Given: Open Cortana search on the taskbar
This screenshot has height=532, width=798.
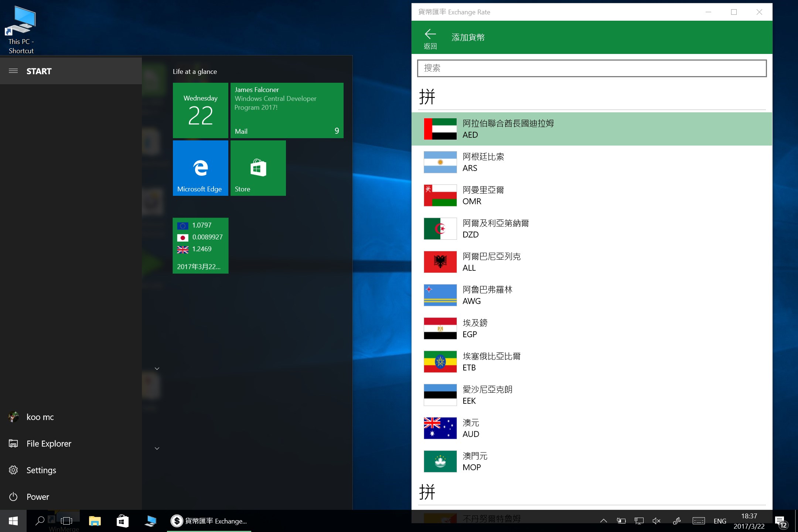Looking at the screenshot, I should tap(39, 521).
